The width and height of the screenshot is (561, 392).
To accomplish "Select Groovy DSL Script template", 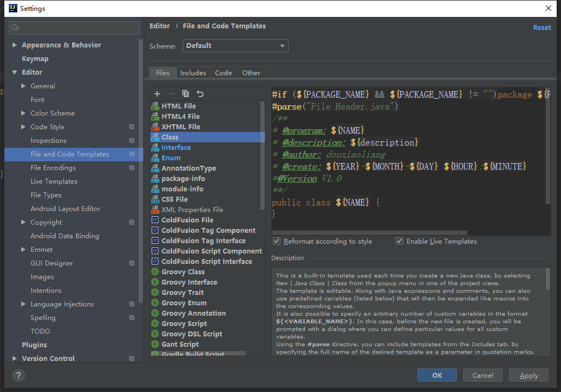I will coord(207,334).
